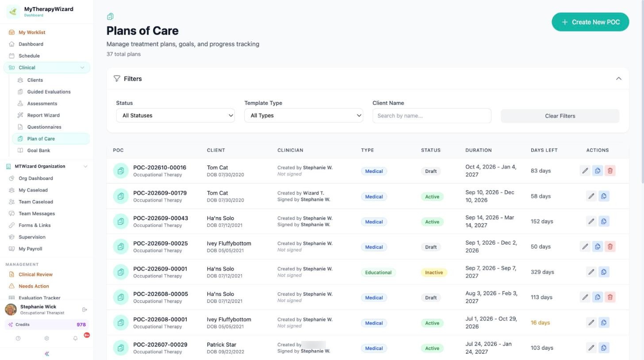Open Report Wizard
Image resolution: width=644 pixels, height=360 pixels.
pyautogui.click(x=43, y=115)
